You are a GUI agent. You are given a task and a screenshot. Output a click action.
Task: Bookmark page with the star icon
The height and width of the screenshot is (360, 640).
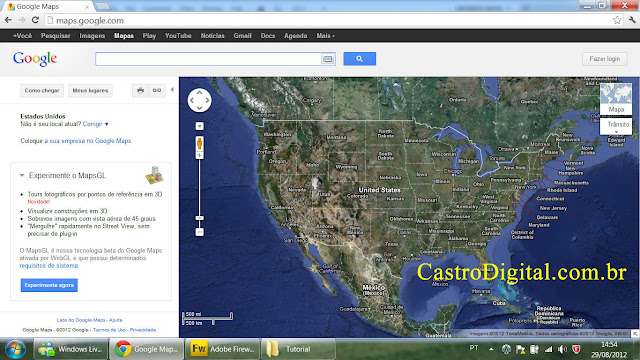click(617, 20)
